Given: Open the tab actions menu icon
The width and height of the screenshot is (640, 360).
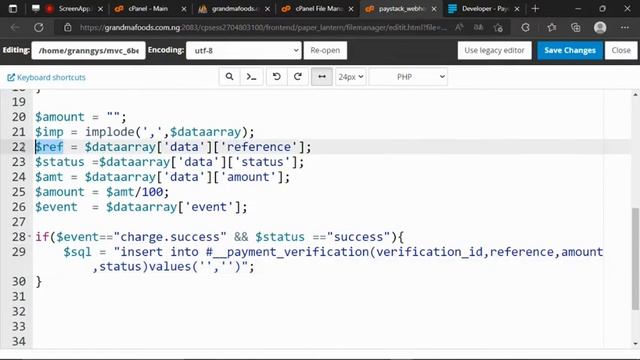Looking at the screenshot, I should 13,9.
